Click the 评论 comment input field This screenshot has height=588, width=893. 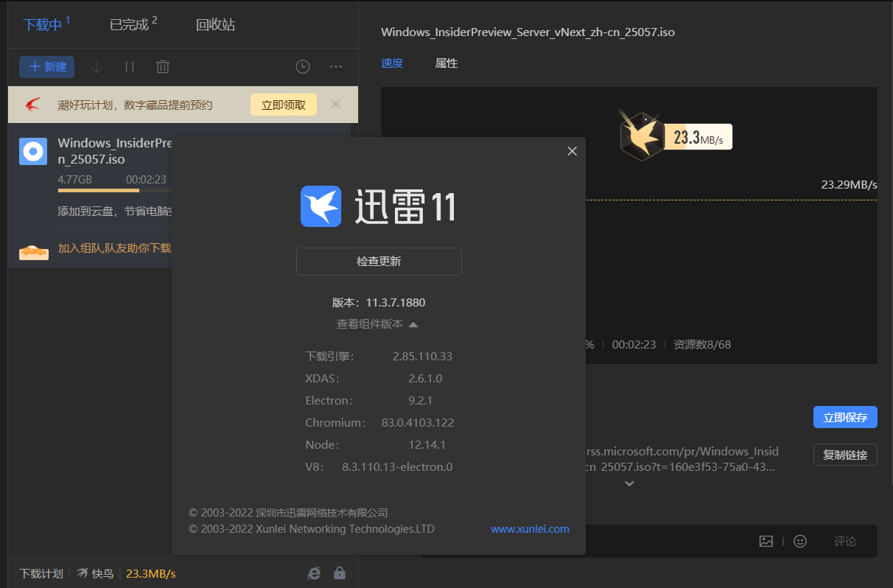[x=845, y=541]
